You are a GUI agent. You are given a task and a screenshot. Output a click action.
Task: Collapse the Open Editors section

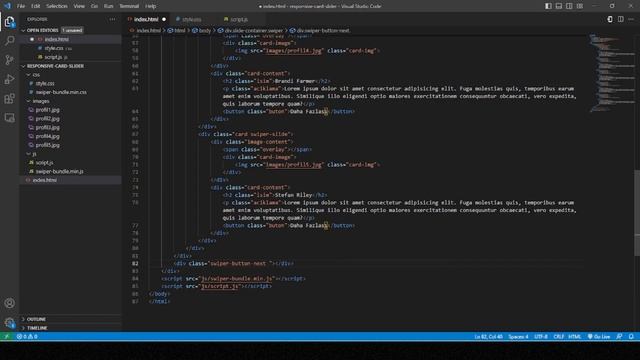coord(43,30)
